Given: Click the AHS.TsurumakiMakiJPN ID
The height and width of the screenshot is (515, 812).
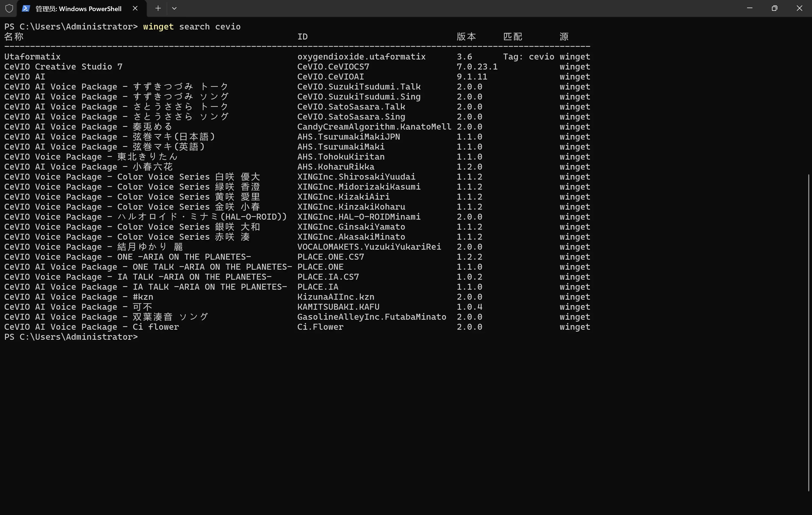Looking at the screenshot, I should [348, 137].
